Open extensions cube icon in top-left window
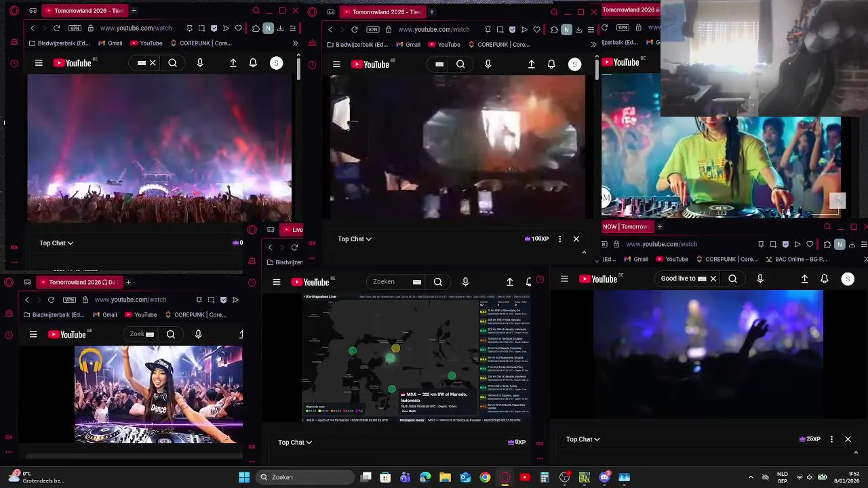Viewport: 868px width, 488px height. [x=256, y=28]
